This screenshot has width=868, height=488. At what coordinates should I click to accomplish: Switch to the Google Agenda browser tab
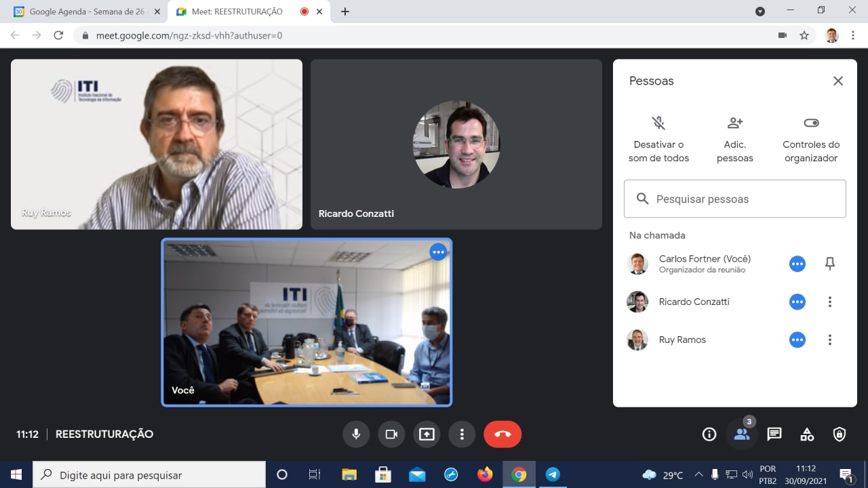(x=85, y=12)
